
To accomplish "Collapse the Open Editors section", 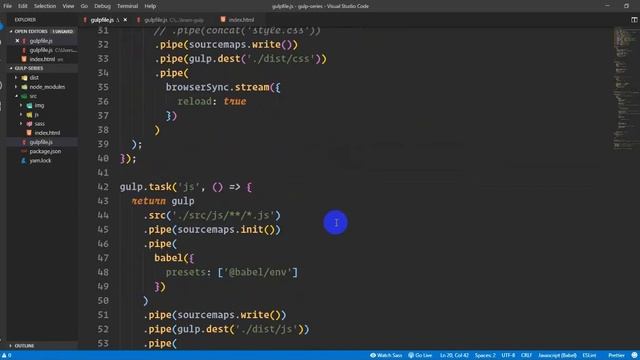I will click(41, 31).
